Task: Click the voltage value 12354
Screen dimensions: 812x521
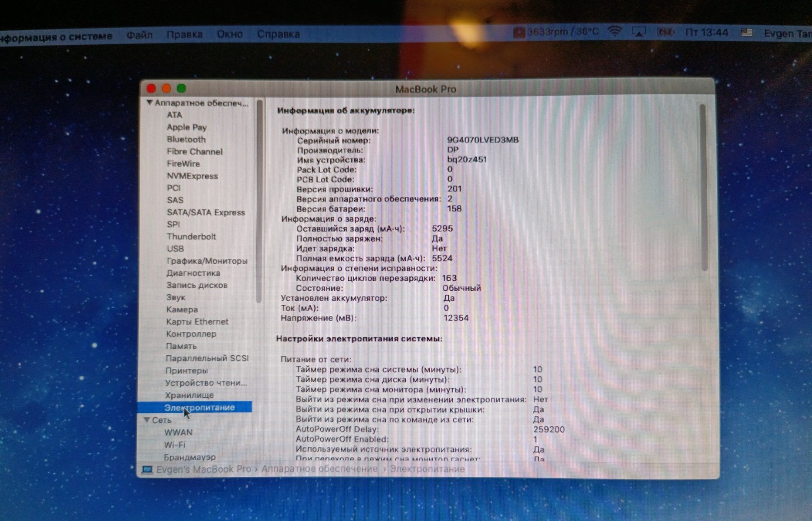Action: pos(456,318)
